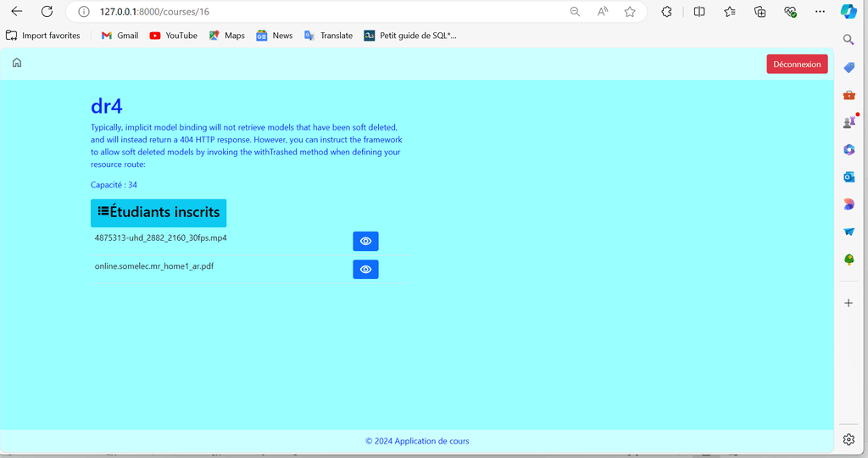Add sidebar app with plus icon
The image size is (868, 458).
[849, 303]
